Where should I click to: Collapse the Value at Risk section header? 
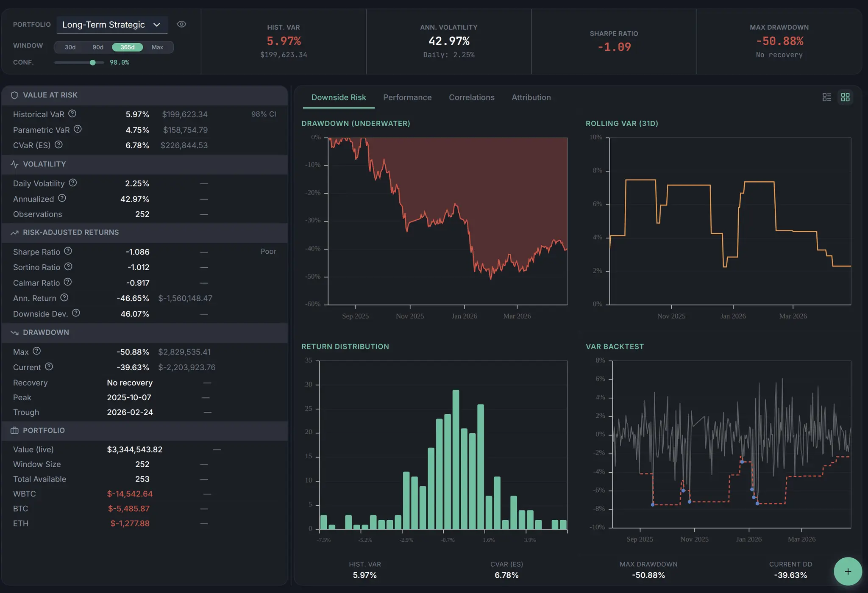pos(145,95)
